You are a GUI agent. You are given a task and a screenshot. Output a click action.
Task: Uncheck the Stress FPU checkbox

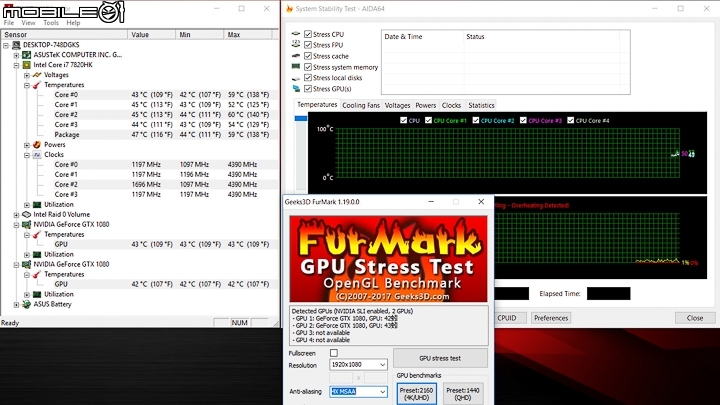(308, 45)
